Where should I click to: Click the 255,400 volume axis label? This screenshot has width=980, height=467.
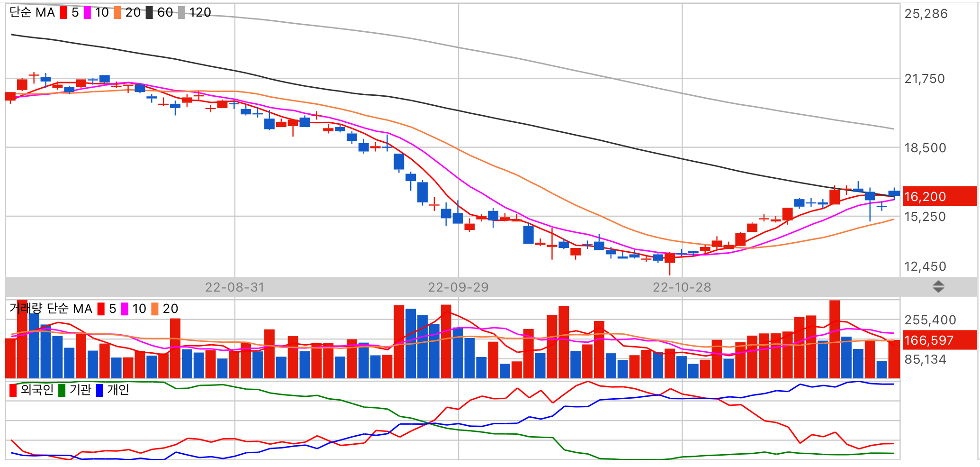click(930, 320)
